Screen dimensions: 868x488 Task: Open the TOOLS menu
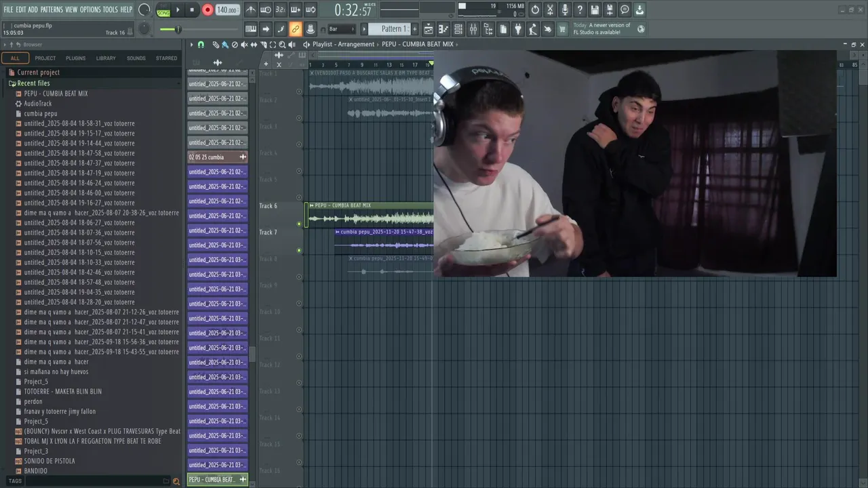click(x=110, y=9)
